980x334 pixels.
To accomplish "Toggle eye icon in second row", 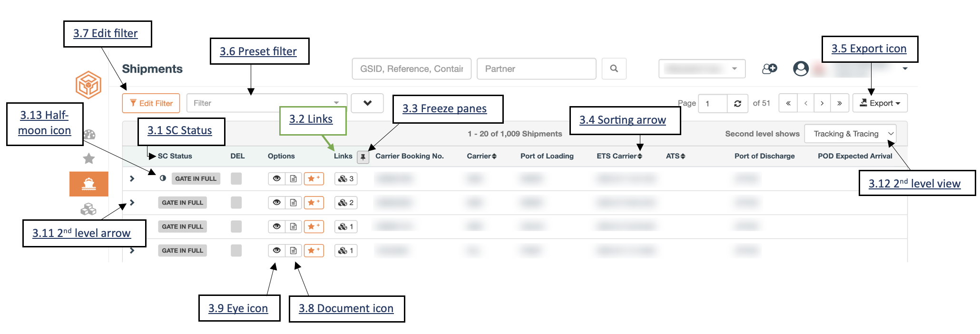I will point(277,203).
